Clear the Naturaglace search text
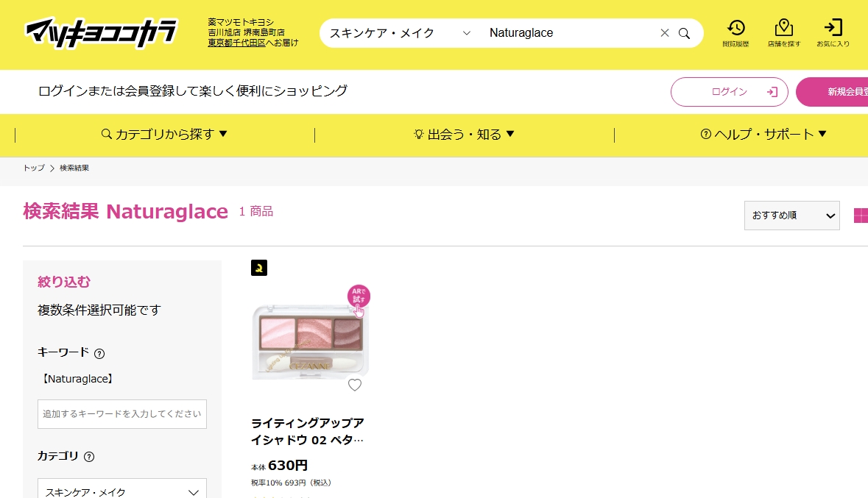868x498 pixels. pos(664,33)
